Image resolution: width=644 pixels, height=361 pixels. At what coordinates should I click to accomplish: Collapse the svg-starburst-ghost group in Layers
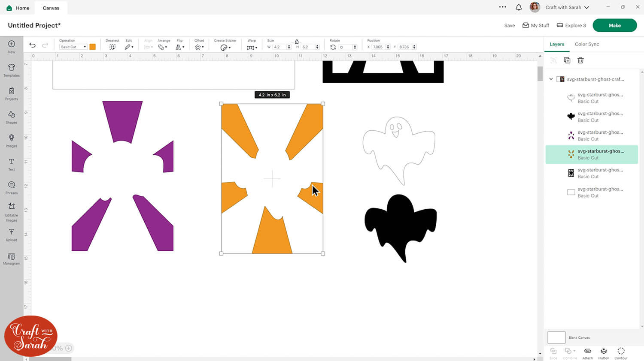tap(551, 79)
